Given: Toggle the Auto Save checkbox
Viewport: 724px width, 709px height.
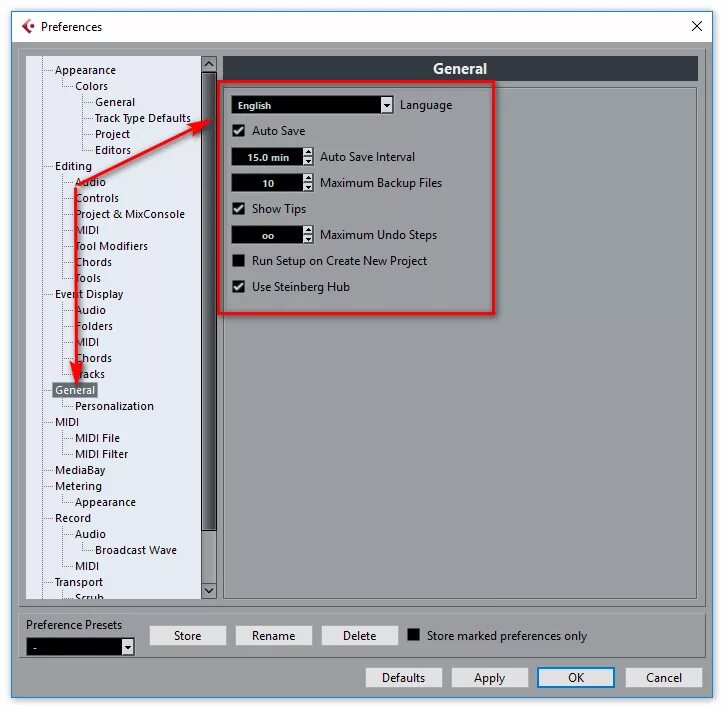Looking at the screenshot, I should (x=239, y=131).
